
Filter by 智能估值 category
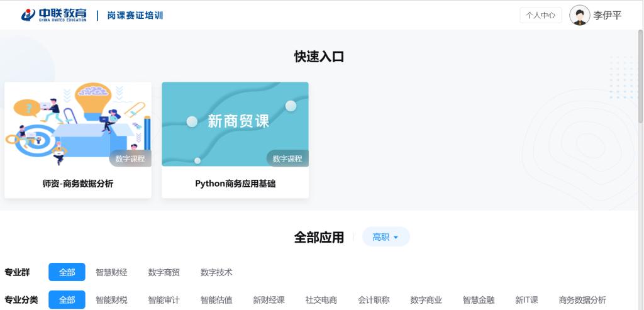(x=216, y=300)
